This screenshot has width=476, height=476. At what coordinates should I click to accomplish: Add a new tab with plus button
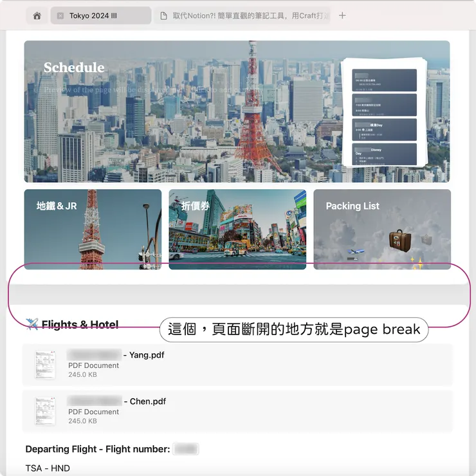(342, 15)
